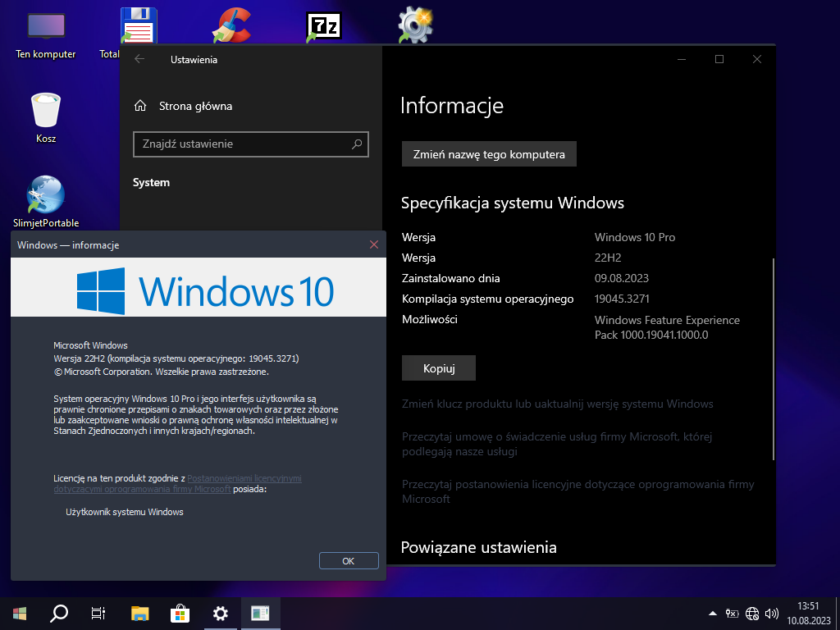
Task: Open taskbar search magnifier
Action: coord(59,613)
